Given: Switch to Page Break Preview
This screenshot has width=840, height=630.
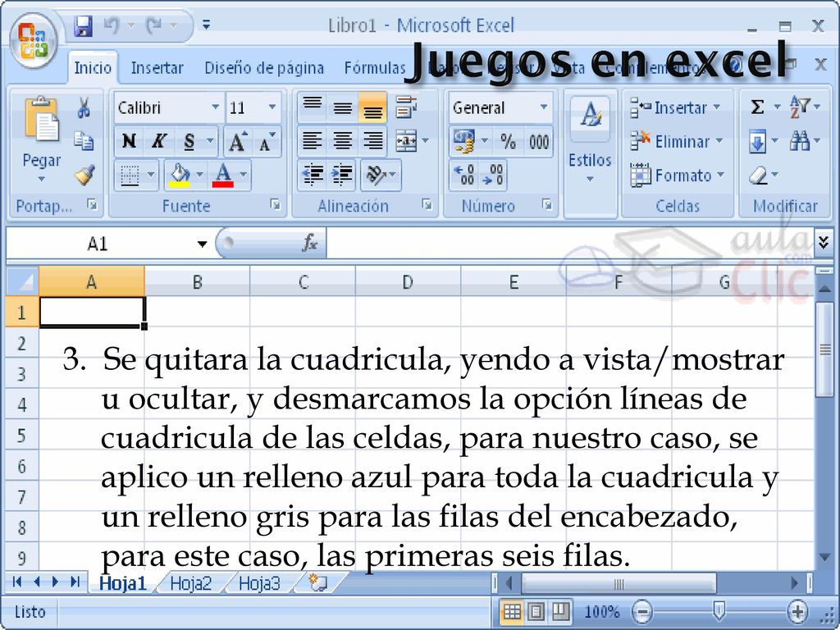Looking at the screenshot, I should point(560,611).
